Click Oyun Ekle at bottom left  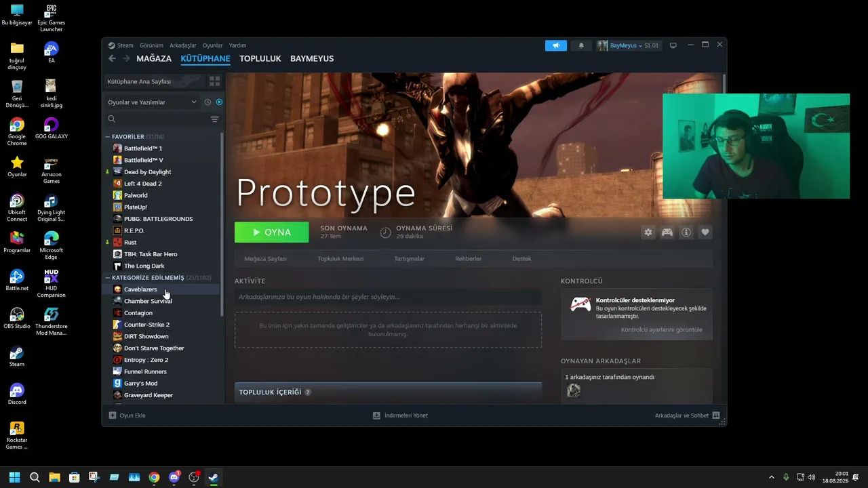(x=127, y=415)
